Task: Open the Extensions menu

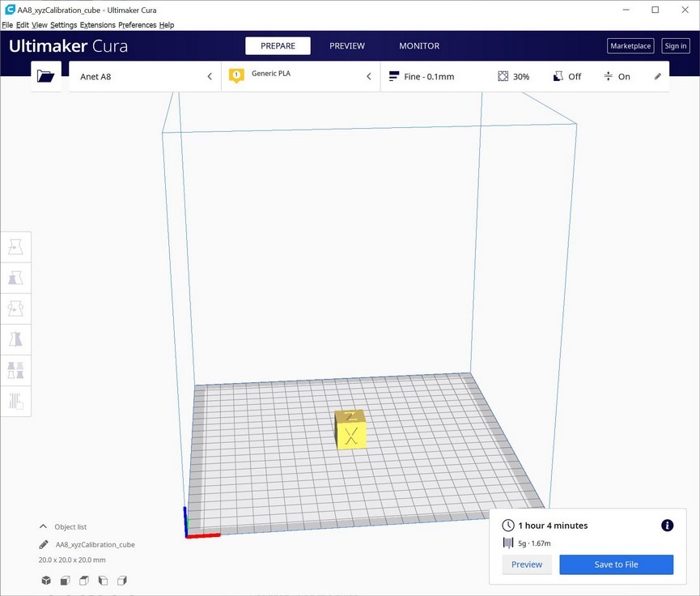Action: click(x=97, y=25)
